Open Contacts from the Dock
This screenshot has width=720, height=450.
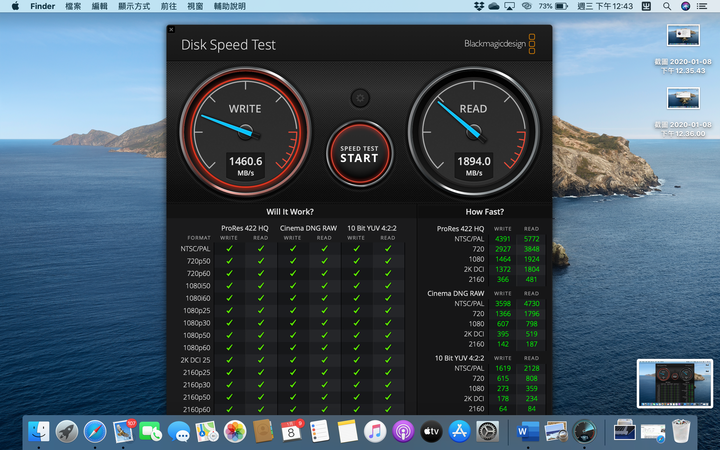tap(263, 431)
